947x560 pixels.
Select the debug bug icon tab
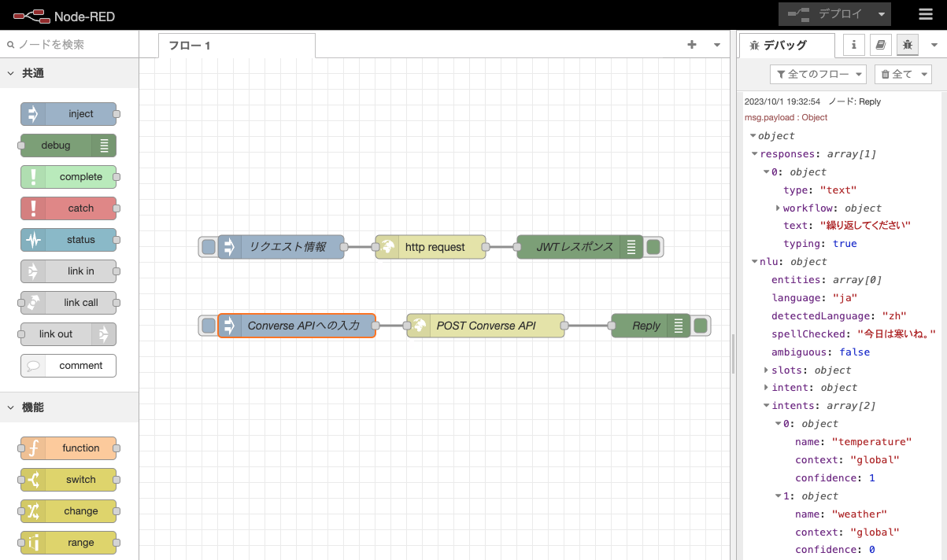tap(907, 46)
